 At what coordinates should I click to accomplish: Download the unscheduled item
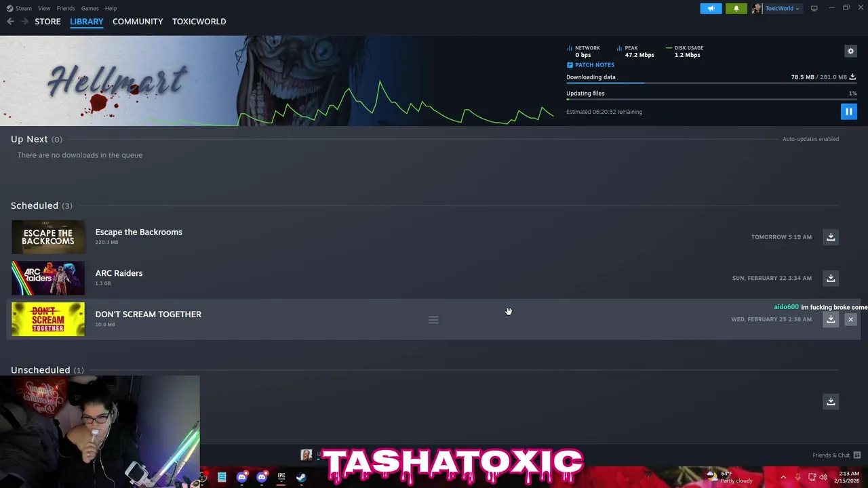831,401
